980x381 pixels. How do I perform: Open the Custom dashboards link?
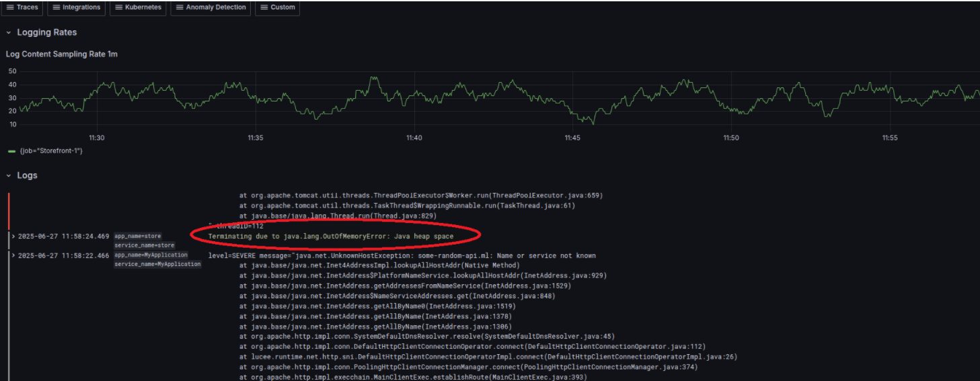click(282, 7)
